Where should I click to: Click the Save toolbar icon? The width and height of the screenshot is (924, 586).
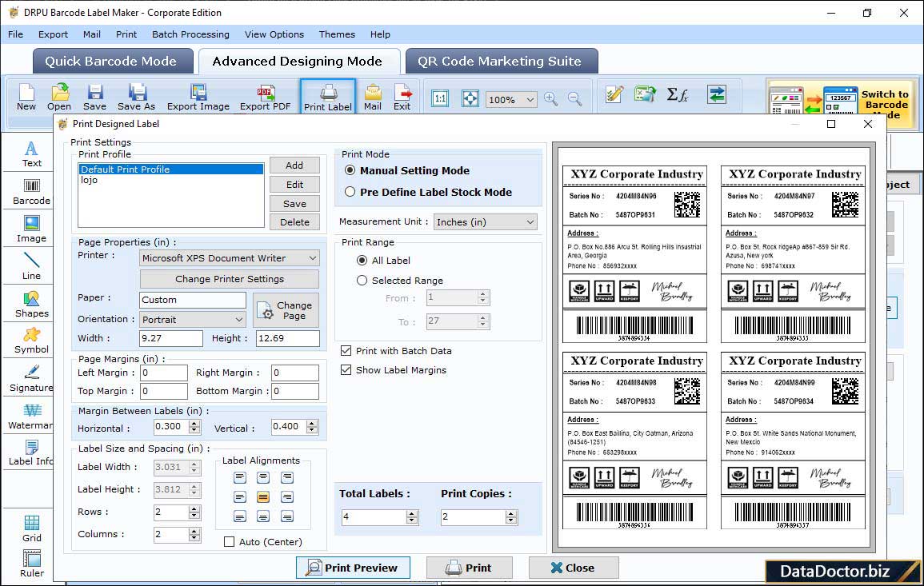[94, 98]
